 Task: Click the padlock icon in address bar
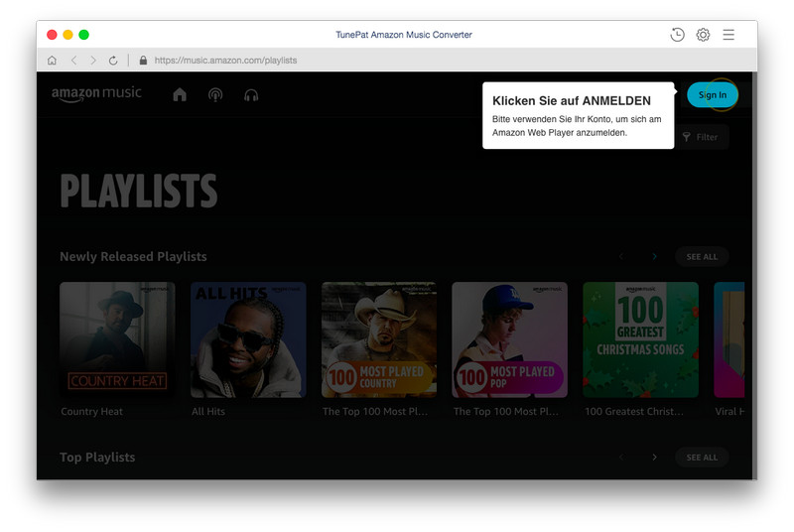(143, 61)
